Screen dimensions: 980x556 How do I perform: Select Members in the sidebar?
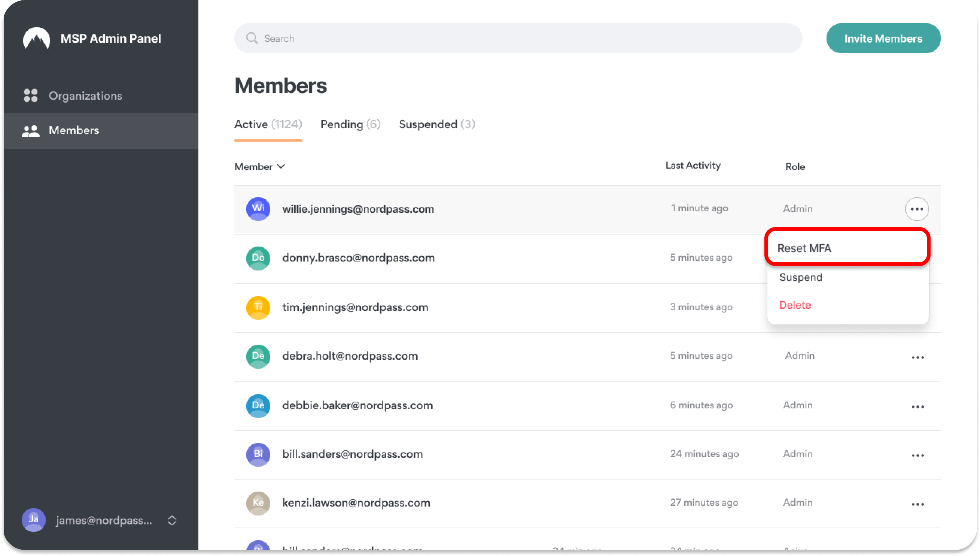(101, 131)
